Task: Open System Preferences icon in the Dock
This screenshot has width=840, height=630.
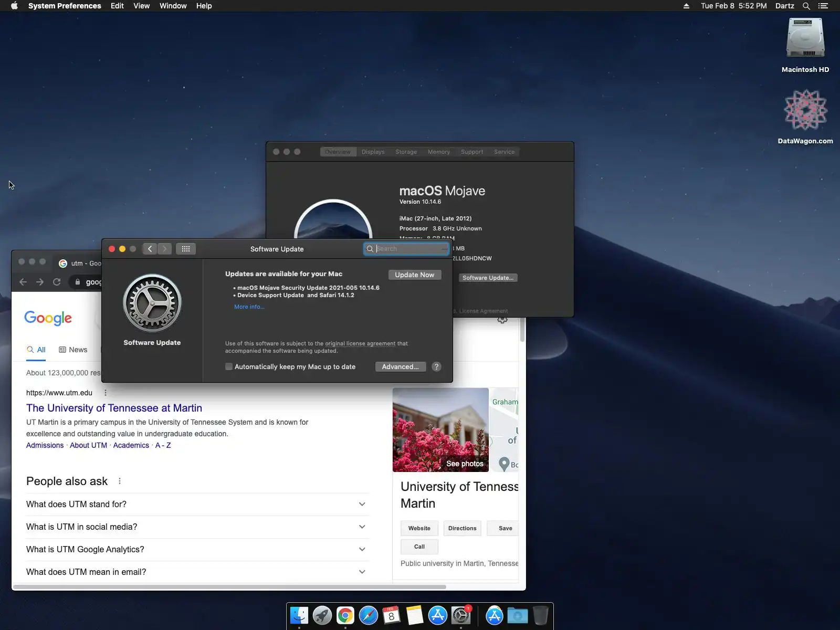Action: 461,615
